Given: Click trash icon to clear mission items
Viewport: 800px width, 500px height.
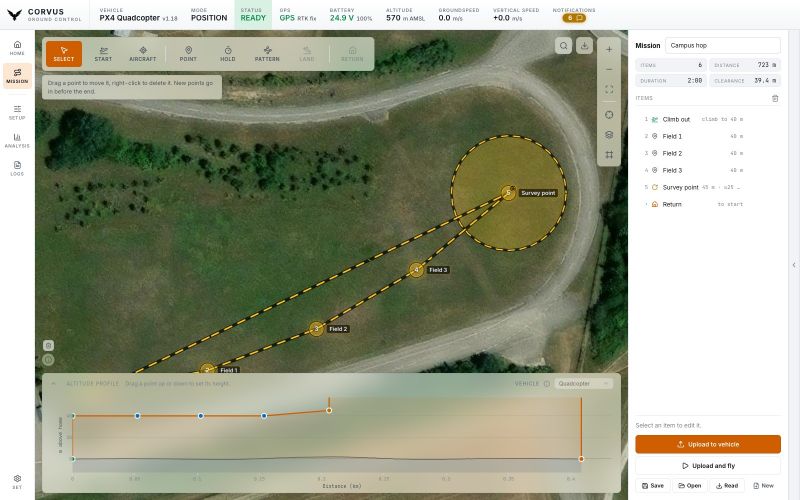Looking at the screenshot, I should point(775,98).
